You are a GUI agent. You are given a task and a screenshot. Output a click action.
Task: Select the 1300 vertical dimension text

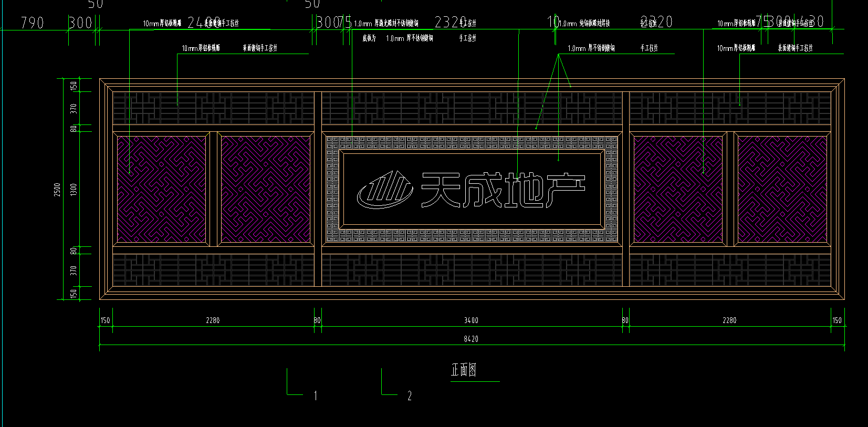74,190
